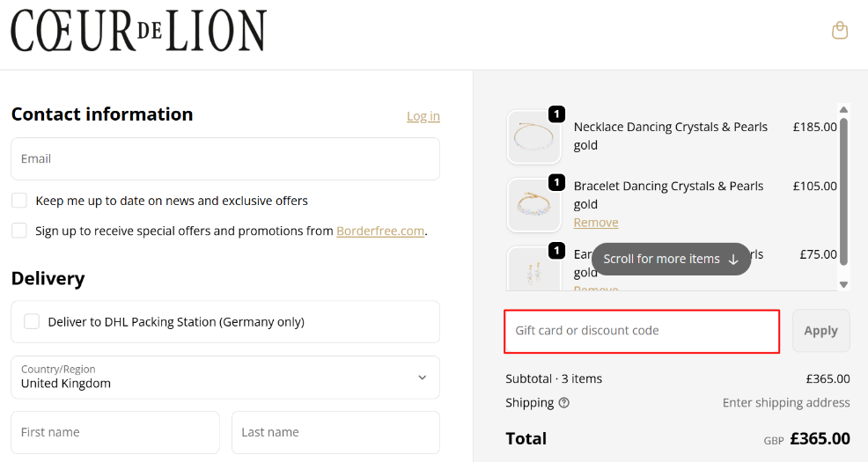Click the £105.00 bracelet price
Viewport: 868px width, 462px height.
pos(815,186)
